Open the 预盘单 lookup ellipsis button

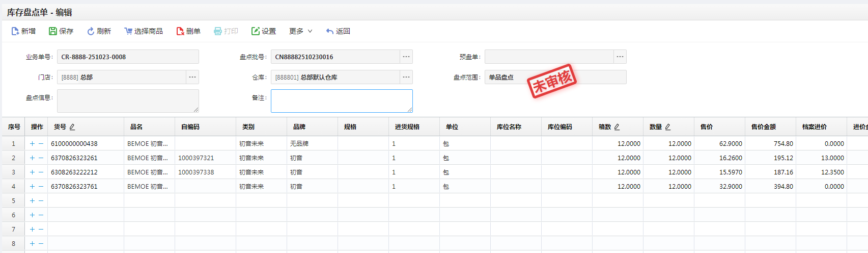[620, 57]
